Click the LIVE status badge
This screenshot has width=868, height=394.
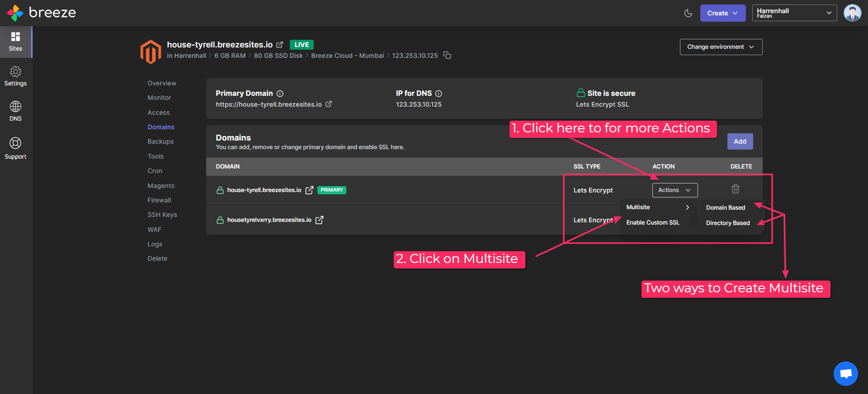click(302, 45)
